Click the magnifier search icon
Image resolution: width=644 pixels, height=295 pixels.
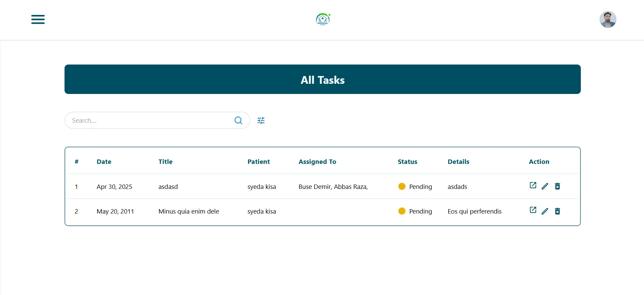point(238,120)
